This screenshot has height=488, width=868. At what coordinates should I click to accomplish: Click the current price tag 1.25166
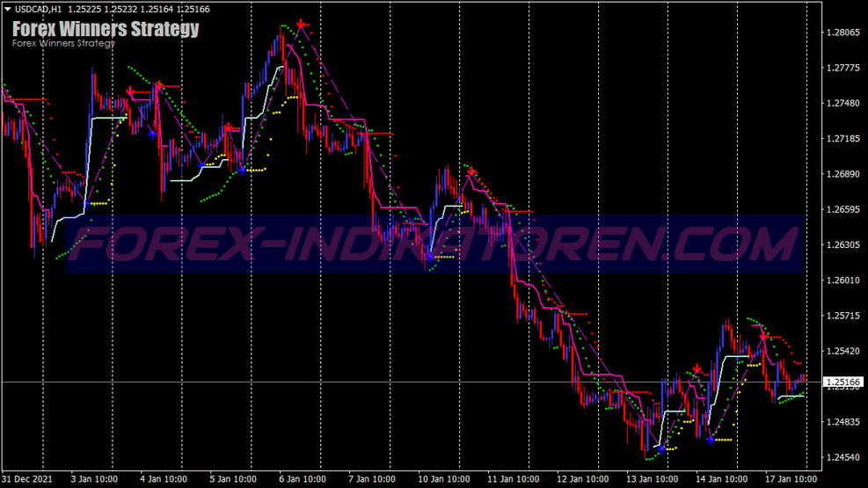(x=844, y=382)
